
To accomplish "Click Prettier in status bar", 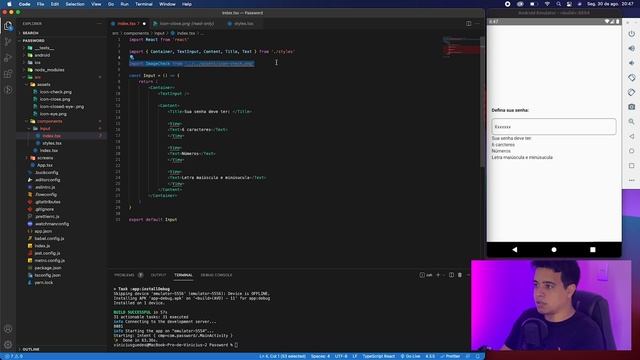I will (x=450, y=356).
